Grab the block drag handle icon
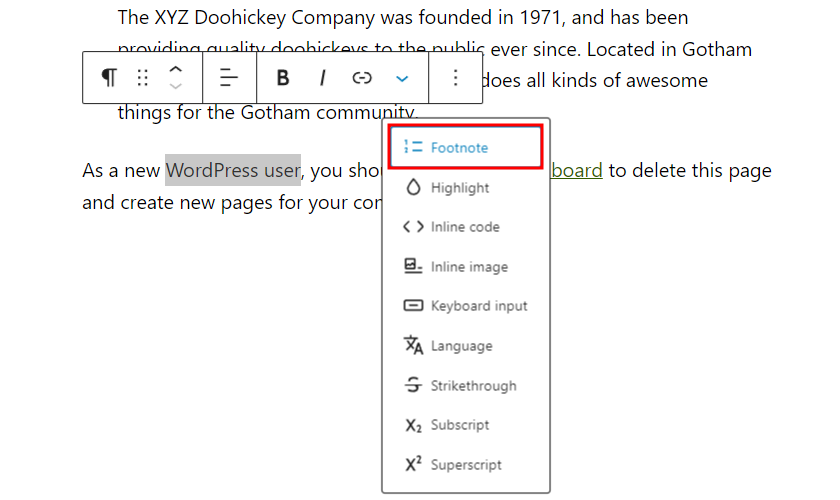 click(142, 78)
